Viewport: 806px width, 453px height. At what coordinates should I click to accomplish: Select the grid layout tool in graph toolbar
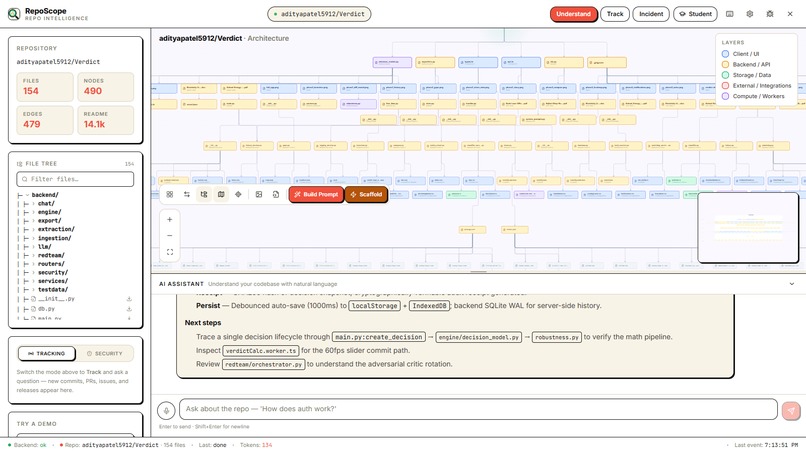pos(170,194)
